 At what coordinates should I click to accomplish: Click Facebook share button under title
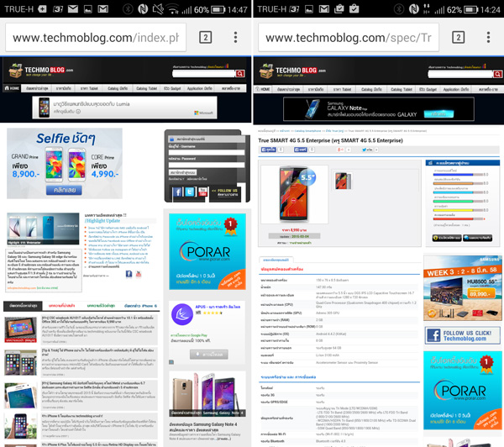coord(300,150)
